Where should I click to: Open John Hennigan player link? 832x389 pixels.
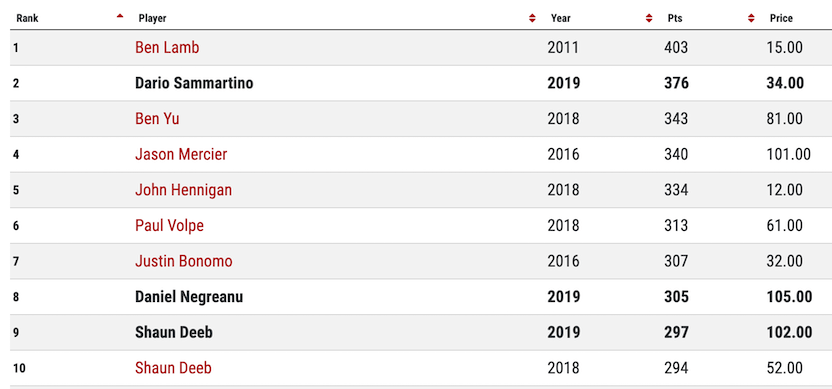(184, 189)
